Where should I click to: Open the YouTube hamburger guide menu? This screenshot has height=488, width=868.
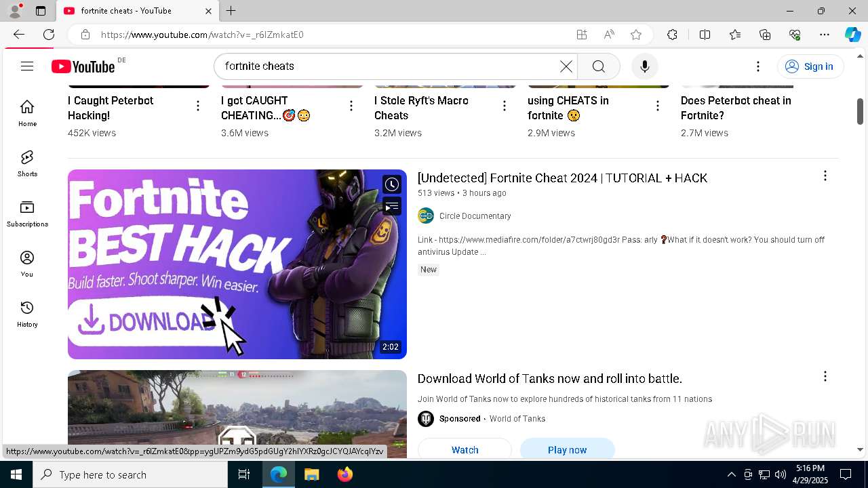(x=27, y=66)
